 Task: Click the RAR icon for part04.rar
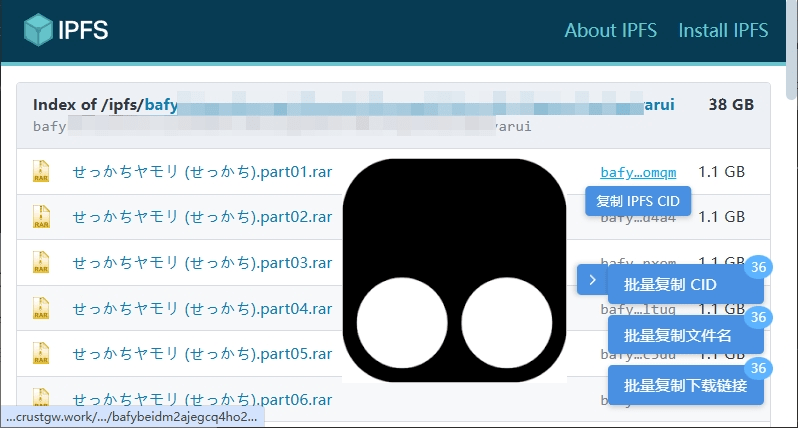pos(41,308)
